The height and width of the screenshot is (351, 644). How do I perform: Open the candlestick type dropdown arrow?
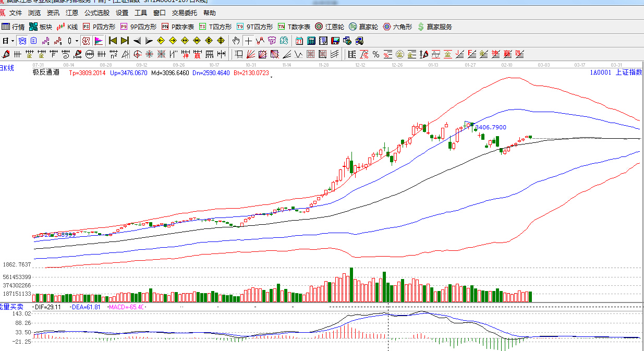click(77, 41)
